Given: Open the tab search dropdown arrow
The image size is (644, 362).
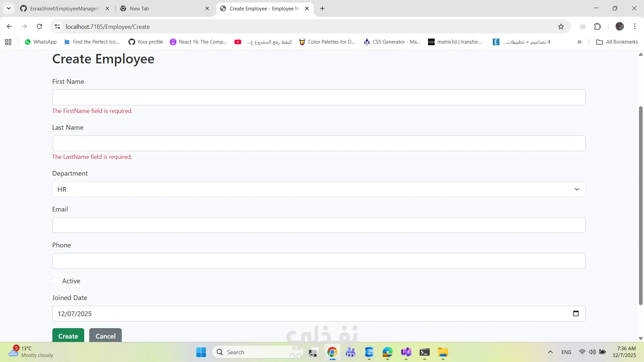Looking at the screenshot, I should [x=9, y=8].
